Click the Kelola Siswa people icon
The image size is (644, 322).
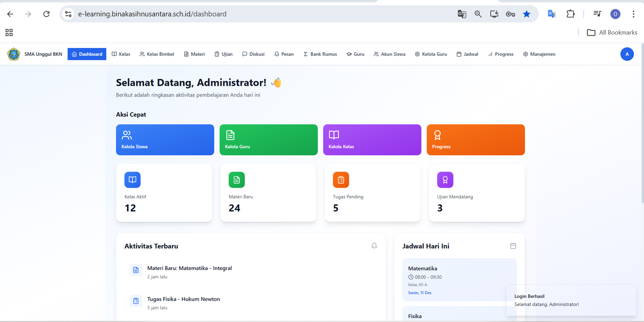click(x=127, y=135)
